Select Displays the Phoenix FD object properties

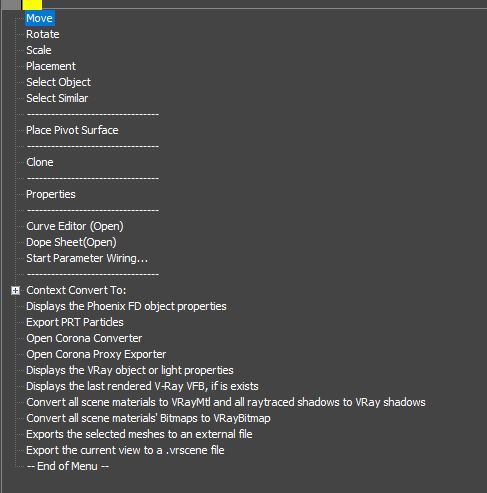tap(126, 306)
